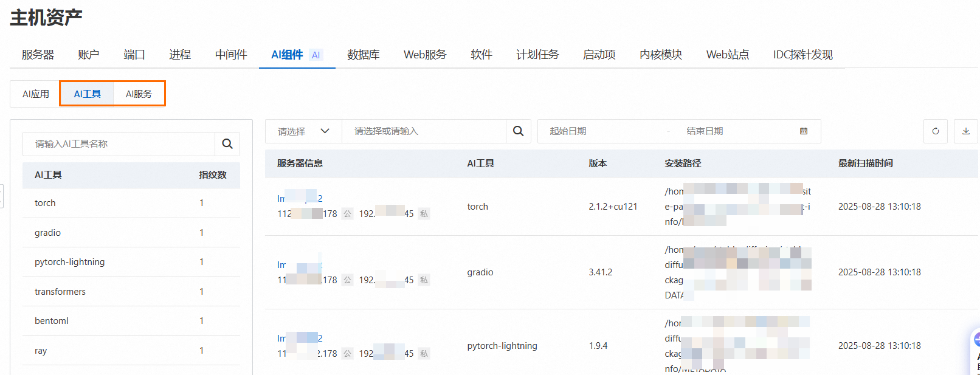Click the private IP badge in pytorch-lightning row
This screenshot has width=980, height=375.
424,354
